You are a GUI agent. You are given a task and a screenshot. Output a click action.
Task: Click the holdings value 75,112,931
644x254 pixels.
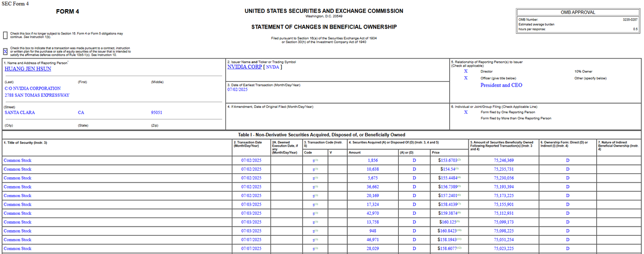pos(503,213)
